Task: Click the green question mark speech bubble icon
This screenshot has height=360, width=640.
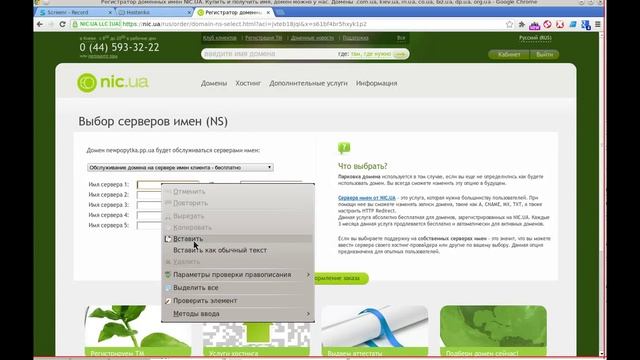Action: tap(344, 148)
